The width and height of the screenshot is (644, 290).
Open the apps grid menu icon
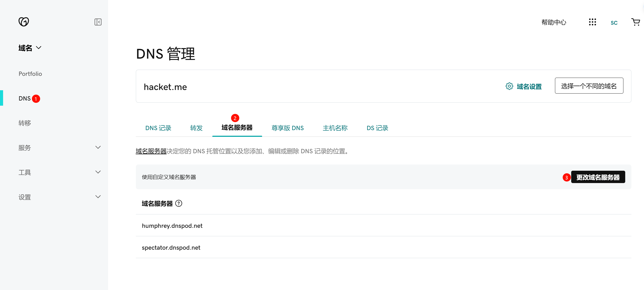point(592,22)
